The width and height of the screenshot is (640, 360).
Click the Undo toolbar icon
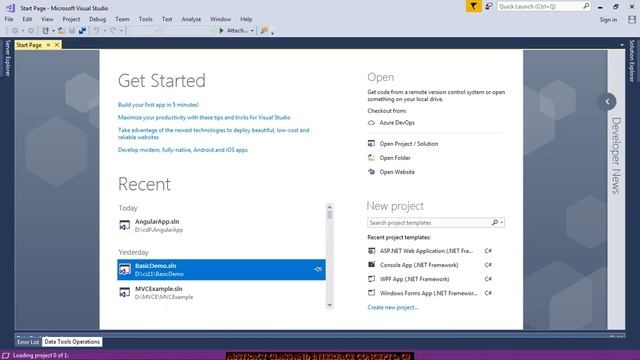96,31
